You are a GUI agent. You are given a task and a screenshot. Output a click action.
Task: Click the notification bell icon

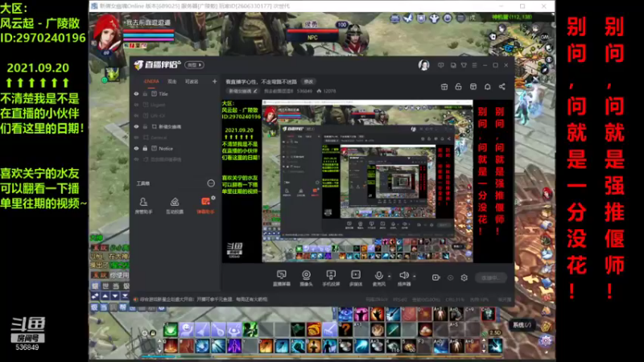pos(488,87)
